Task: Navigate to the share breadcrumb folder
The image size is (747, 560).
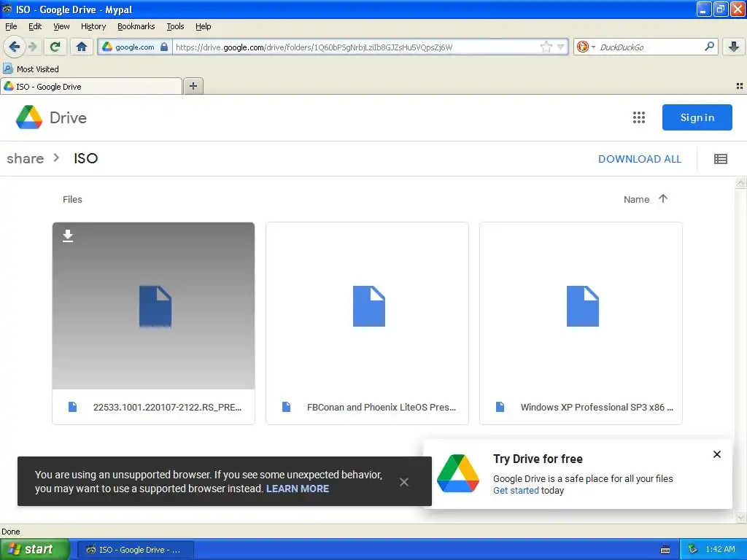Action: tap(26, 158)
